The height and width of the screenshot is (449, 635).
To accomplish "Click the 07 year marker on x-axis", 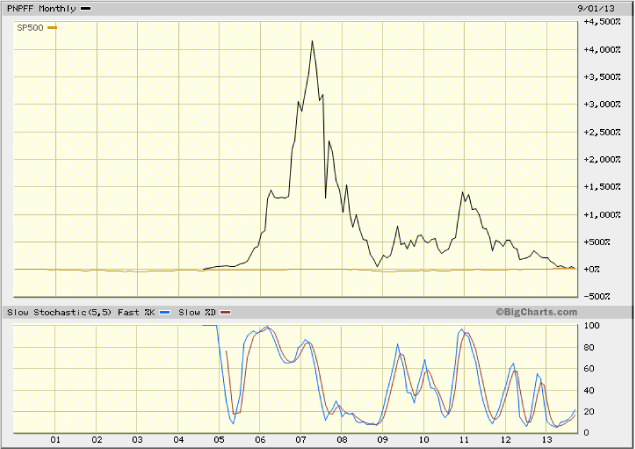I will [x=301, y=439].
